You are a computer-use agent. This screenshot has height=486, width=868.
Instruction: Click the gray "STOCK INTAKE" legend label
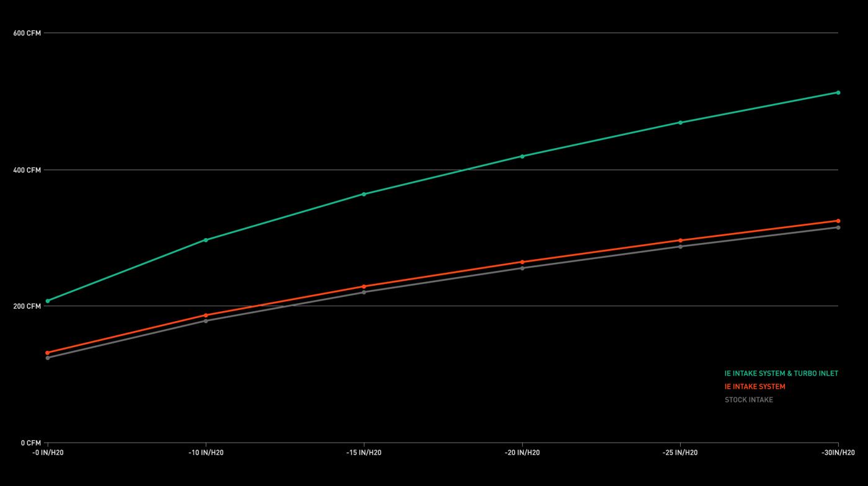click(x=749, y=400)
